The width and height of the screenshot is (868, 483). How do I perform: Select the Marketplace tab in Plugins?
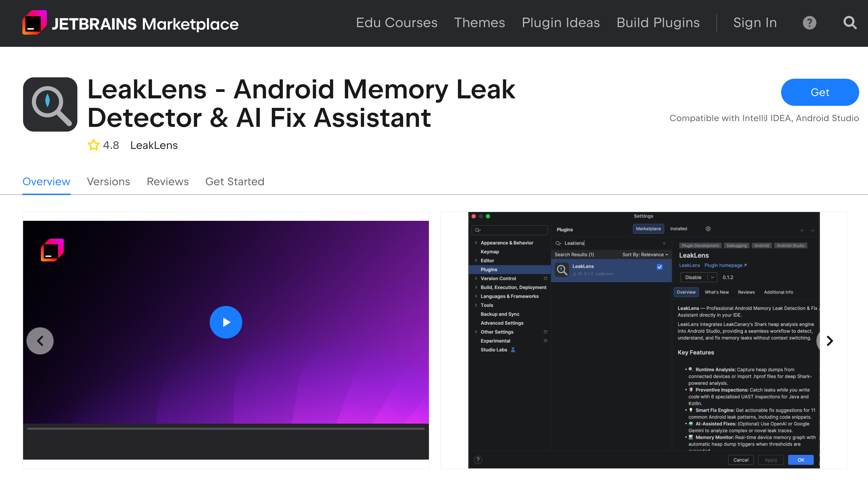tap(648, 229)
